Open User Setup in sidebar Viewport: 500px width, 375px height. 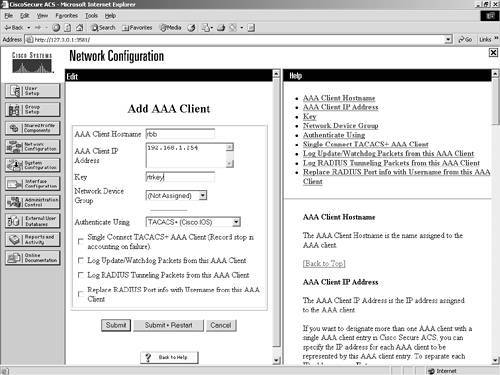[x=33, y=91]
